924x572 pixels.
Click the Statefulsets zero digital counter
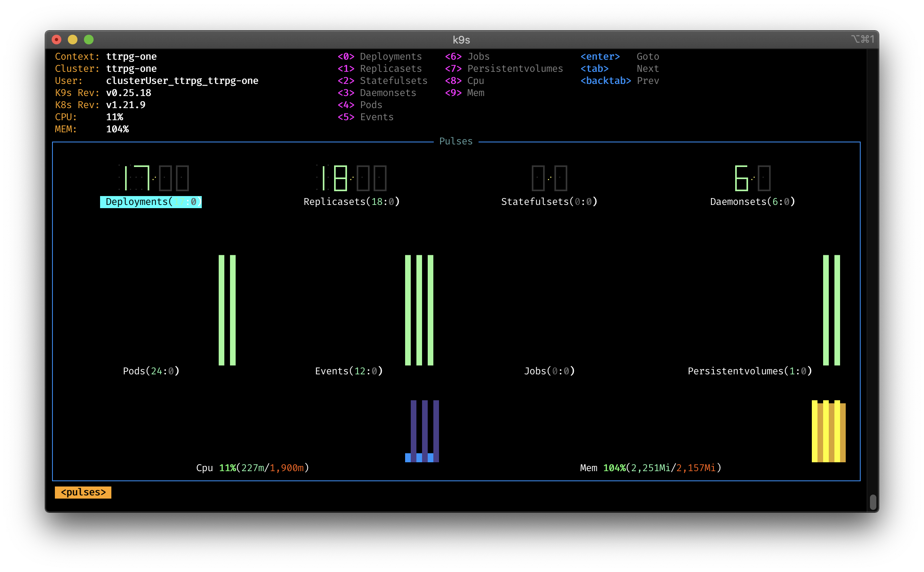[550, 178]
